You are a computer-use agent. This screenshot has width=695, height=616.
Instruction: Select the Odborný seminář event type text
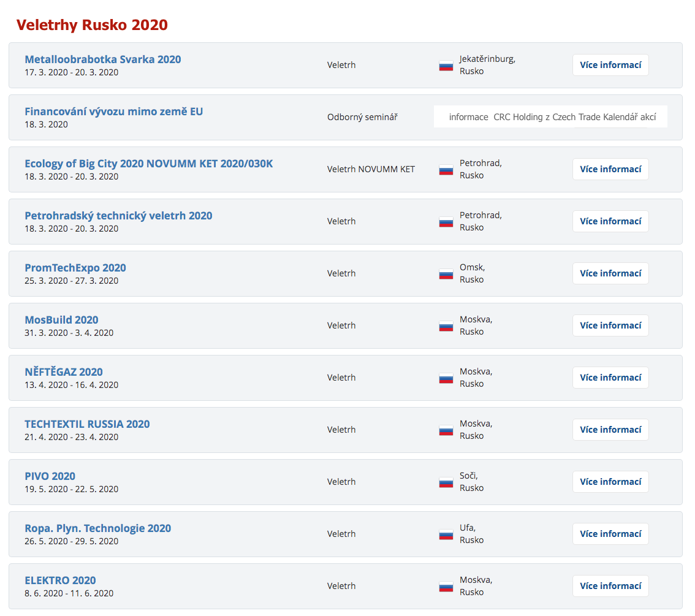tap(362, 117)
